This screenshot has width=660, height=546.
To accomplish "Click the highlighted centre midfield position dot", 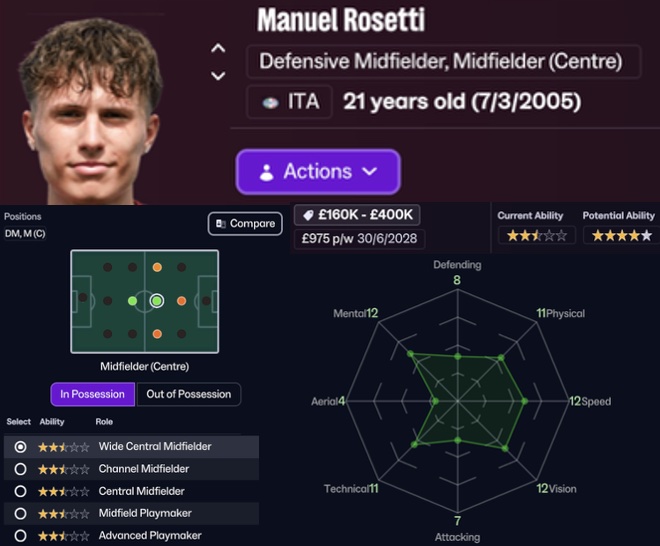I will click(x=156, y=300).
